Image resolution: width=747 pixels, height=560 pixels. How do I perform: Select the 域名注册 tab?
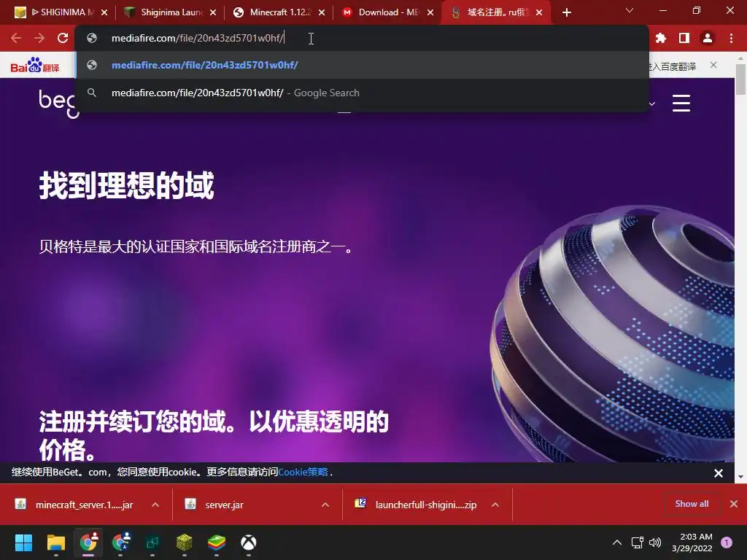click(x=496, y=12)
